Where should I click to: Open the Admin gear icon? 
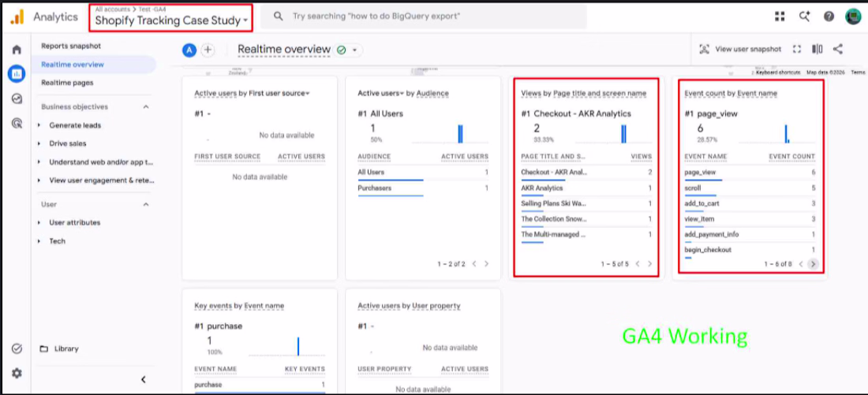point(17,374)
